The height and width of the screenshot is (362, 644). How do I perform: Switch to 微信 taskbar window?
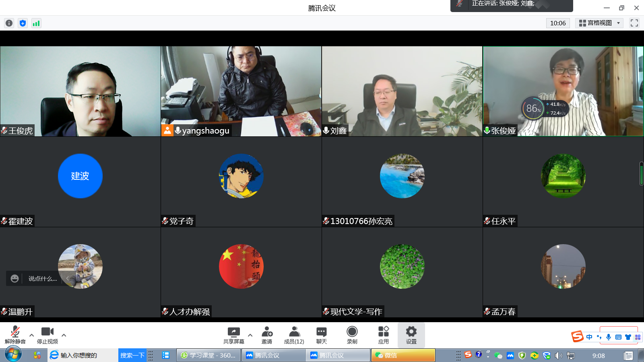coord(402,355)
